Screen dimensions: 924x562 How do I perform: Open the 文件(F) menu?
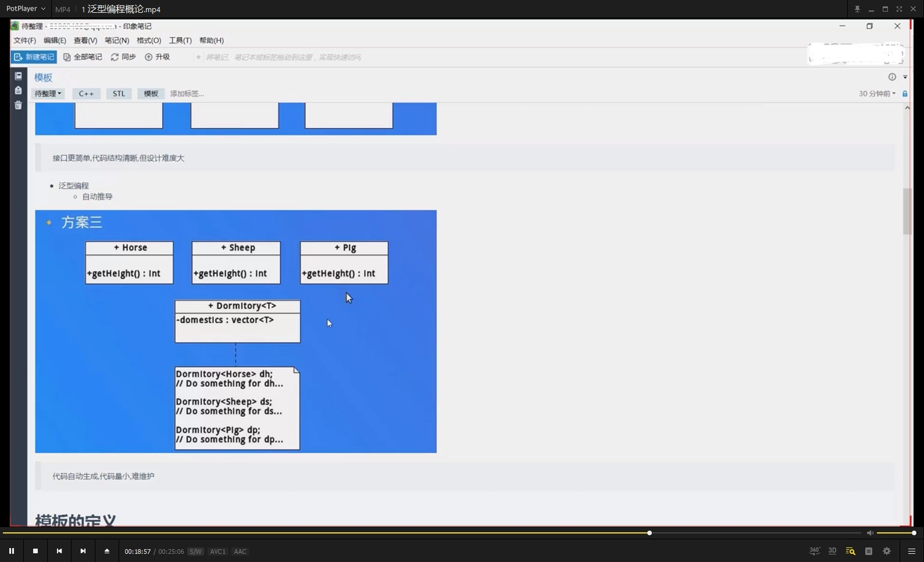(x=24, y=41)
